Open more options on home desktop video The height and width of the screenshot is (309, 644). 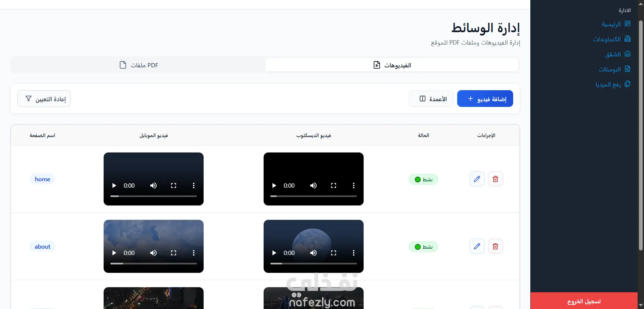click(x=354, y=186)
